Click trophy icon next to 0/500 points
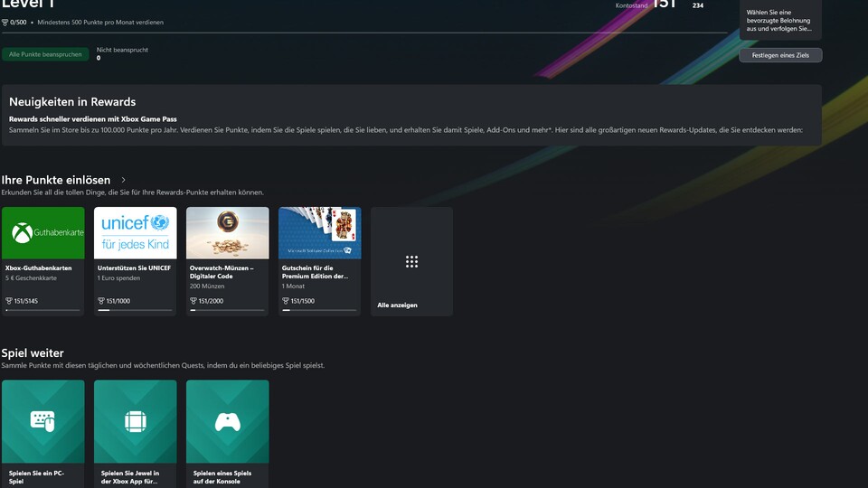Viewport: 868px width, 488px height. pos(5,22)
